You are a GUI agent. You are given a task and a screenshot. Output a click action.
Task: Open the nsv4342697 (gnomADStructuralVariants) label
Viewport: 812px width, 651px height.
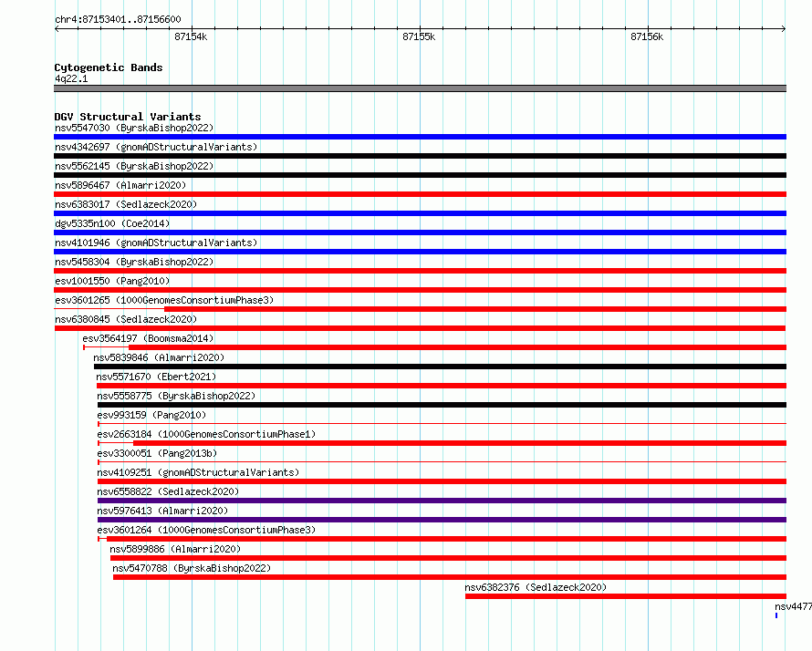point(156,147)
